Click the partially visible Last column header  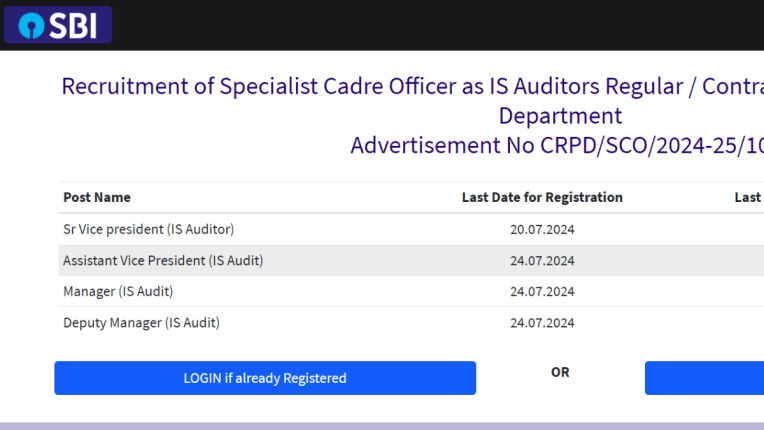pyautogui.click(x=748, y=197)
